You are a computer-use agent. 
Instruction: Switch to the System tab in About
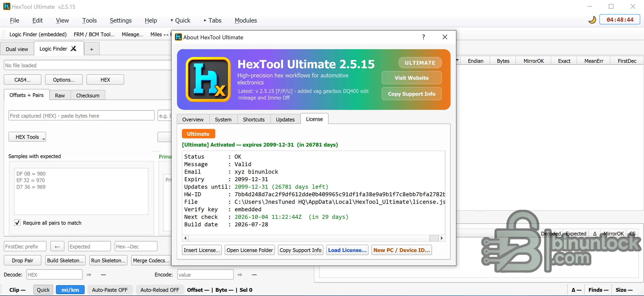223,119
